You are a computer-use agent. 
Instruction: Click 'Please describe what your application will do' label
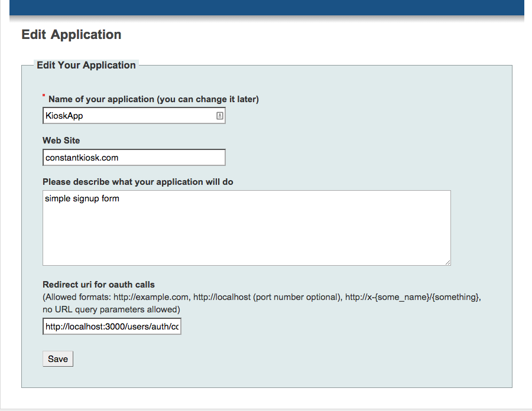coord(138,182)
